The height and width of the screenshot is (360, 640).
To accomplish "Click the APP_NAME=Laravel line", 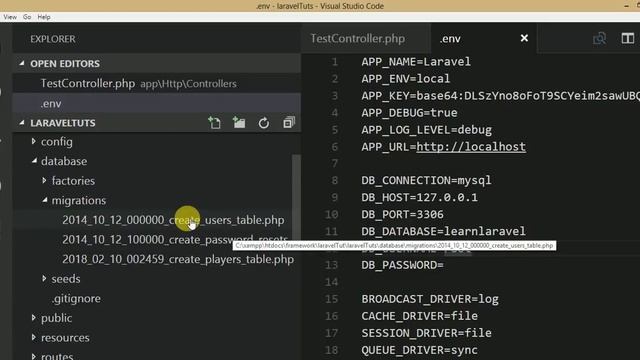I will (416, 62).
